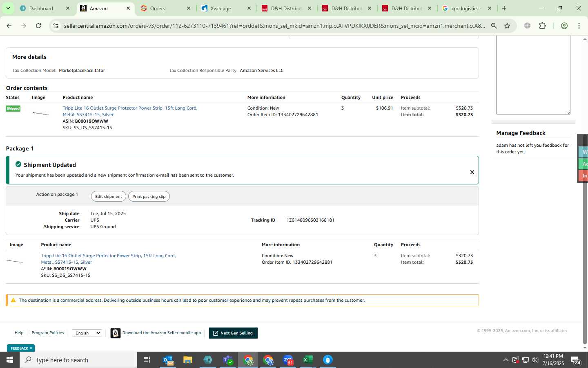The height and width of the screenshot is (368, 588).
Task: Open the Chrome profile icon
Action: pyautogui.click(x=564, y=26)
